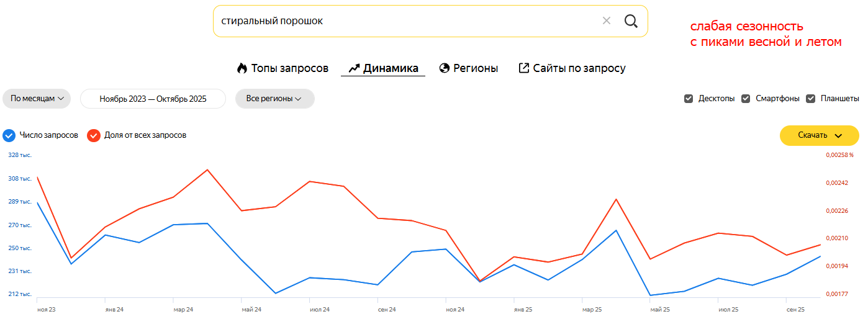This screenshot has height=319, width=868.
Task: Click the magnifier search icon
Action: pyautogui.click(x=631, y=21)
